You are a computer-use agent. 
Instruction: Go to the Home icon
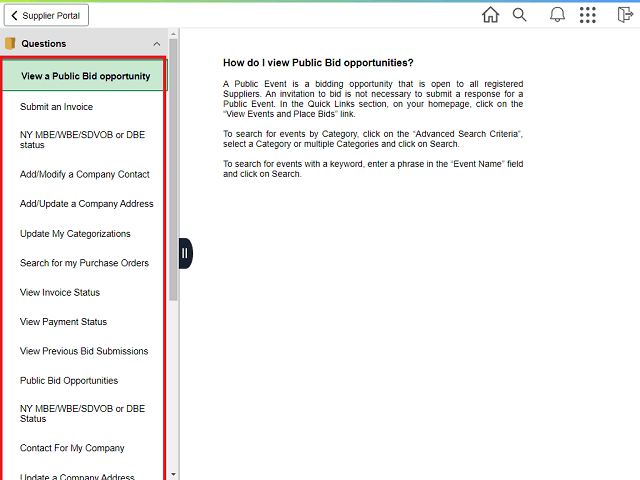pyautogui.click(x=490, y=15)
